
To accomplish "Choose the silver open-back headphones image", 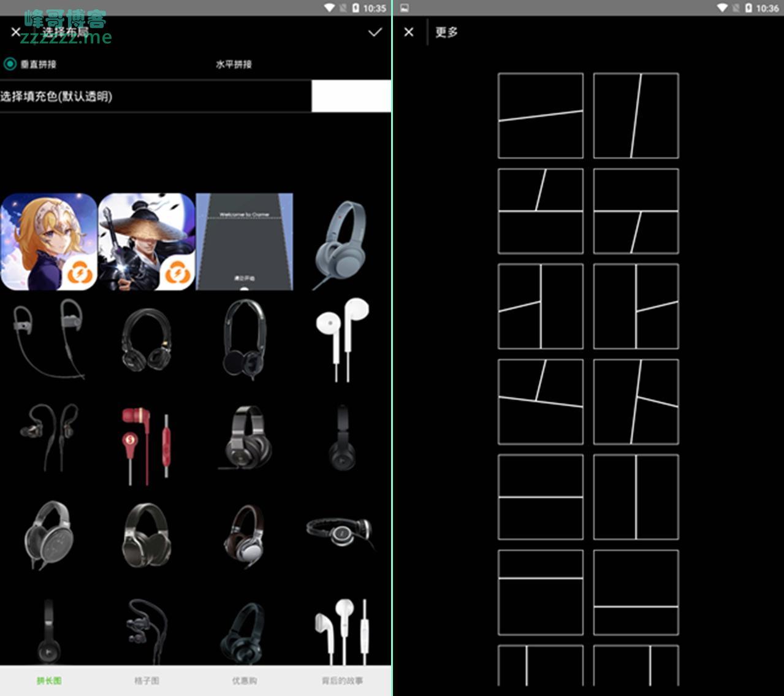I will point(49,535).
